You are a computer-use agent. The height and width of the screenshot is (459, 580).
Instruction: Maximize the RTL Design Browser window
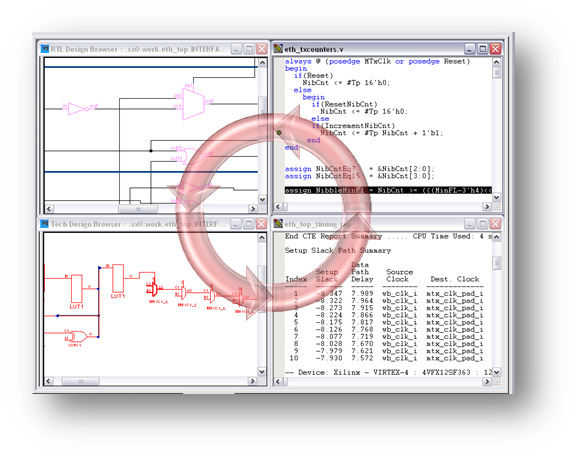click(x=249, y=49)
